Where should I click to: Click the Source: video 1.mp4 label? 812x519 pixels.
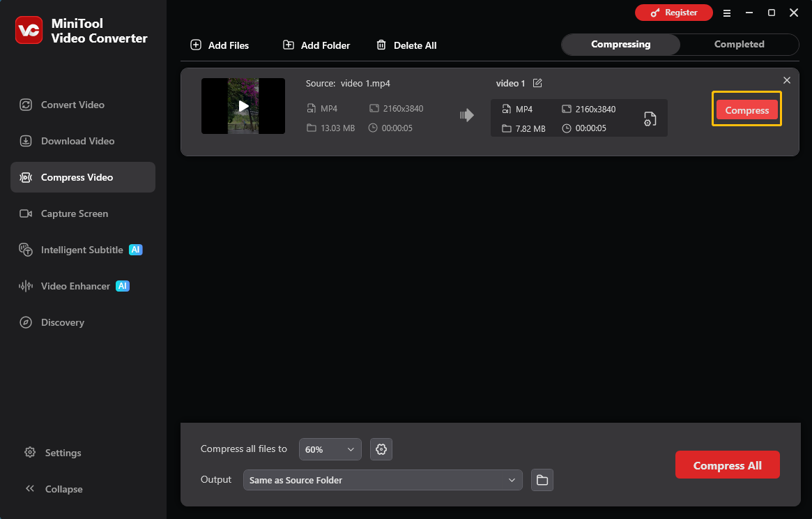pos(348,84)
